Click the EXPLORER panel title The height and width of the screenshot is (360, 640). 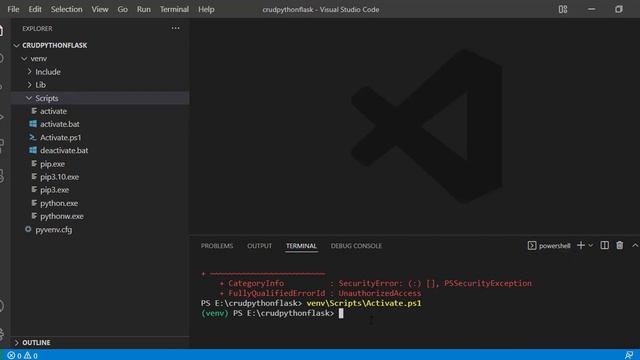(37, 29)
